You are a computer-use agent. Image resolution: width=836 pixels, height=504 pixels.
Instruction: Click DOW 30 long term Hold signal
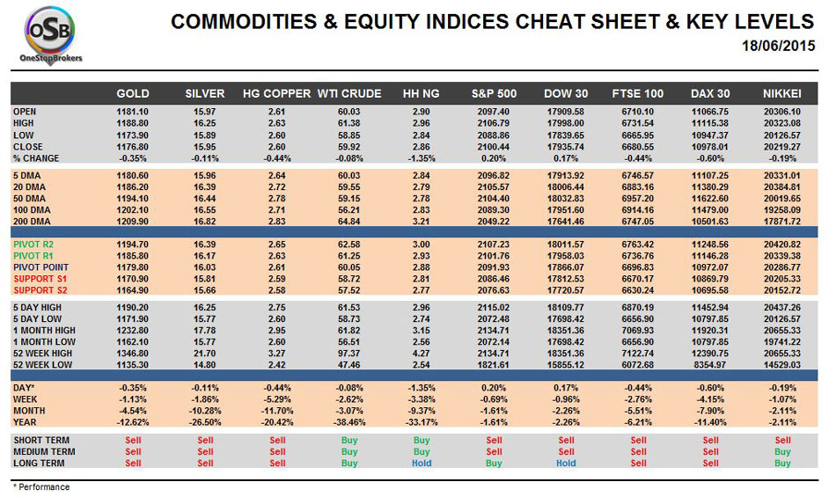pos(566,463)
